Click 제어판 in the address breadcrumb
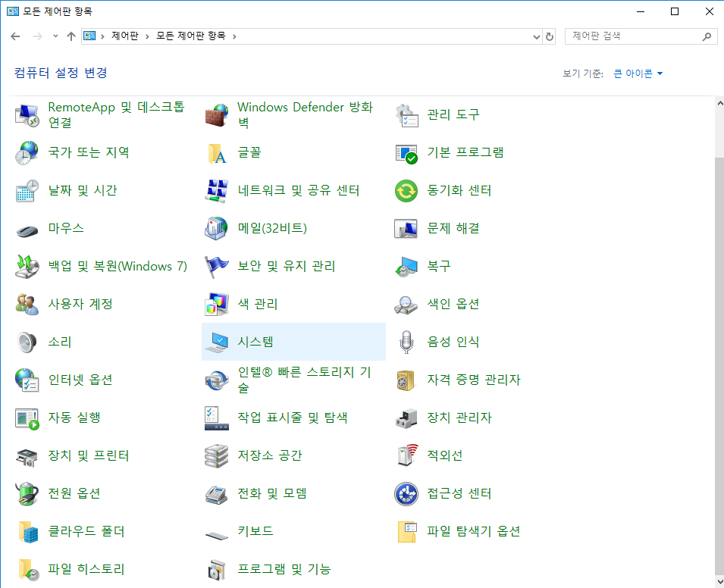Viewport: 724px width, 588px height. [124, 36]
